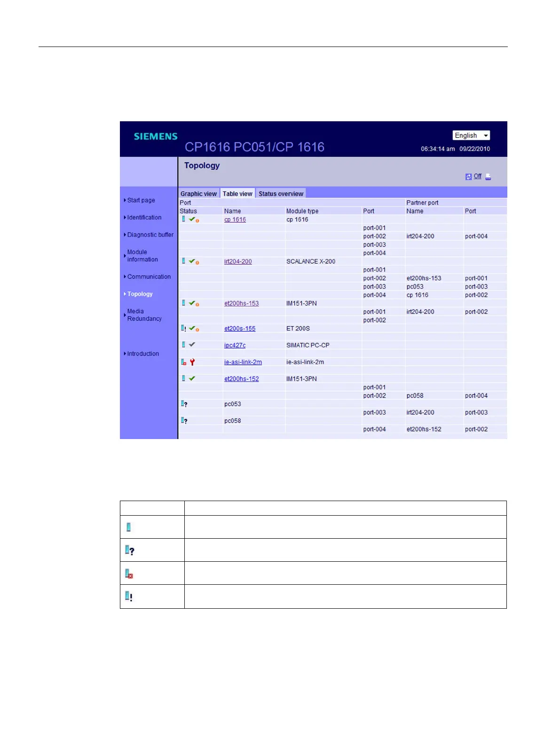560x746 pixels.
Task: Click the green checkmark in the et200hs-152 row
Action: pyautogui.click(x=192, y=378)
